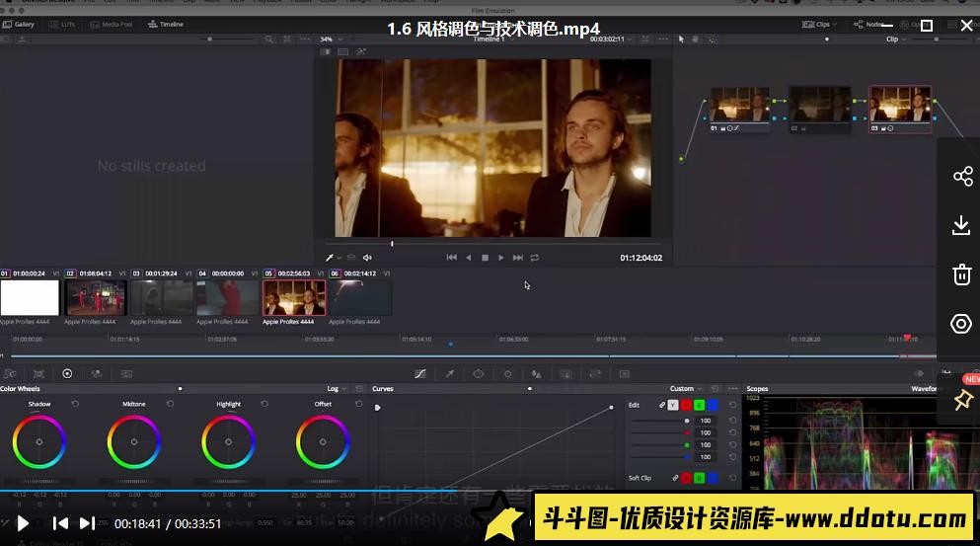Viewport: 980px width, 546px height.
Task: Toggle the Y luminance curve channel
Action: point(672,405)
